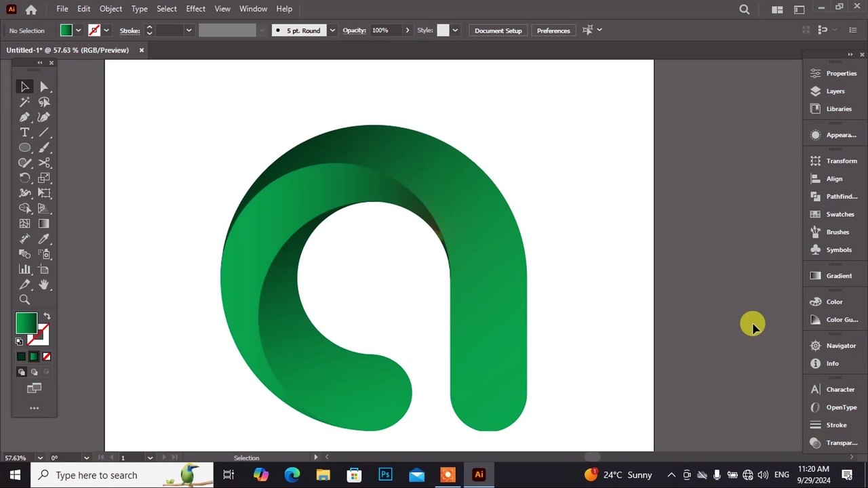
Task: Pick the Magic Wand tool
Action: click(24, 102)
